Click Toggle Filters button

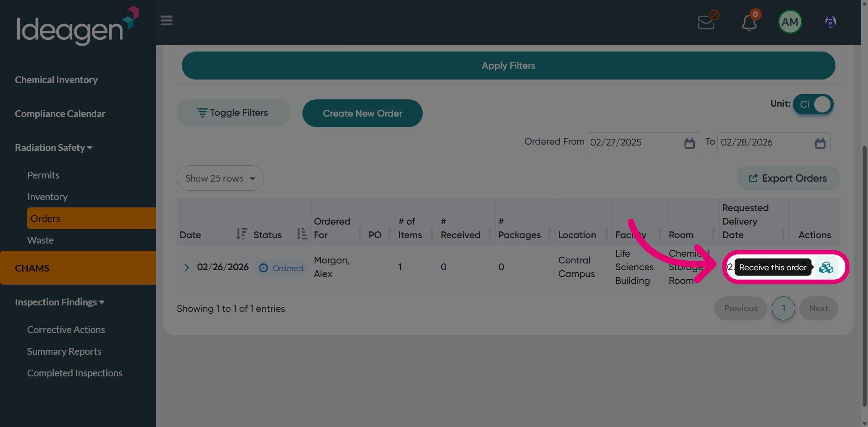pyautogui.click(x=233, y=113)
